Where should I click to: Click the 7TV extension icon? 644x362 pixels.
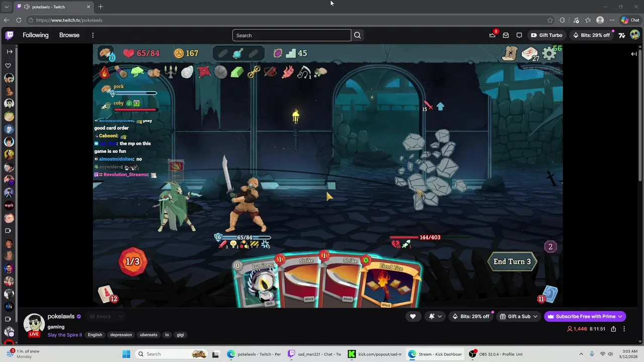[622, 35]
